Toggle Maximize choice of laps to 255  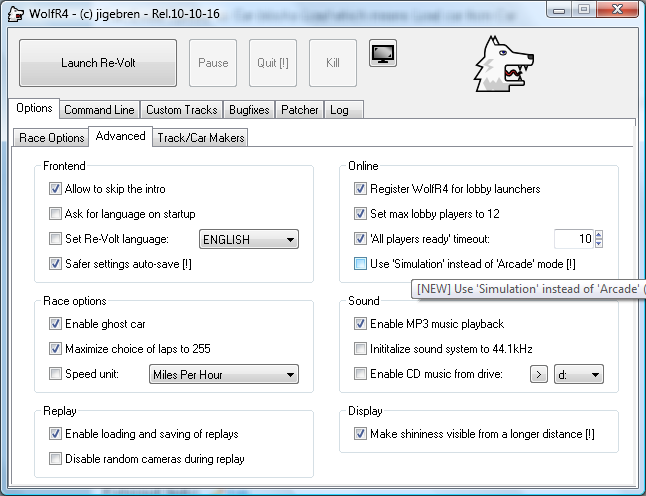[55, 349]
